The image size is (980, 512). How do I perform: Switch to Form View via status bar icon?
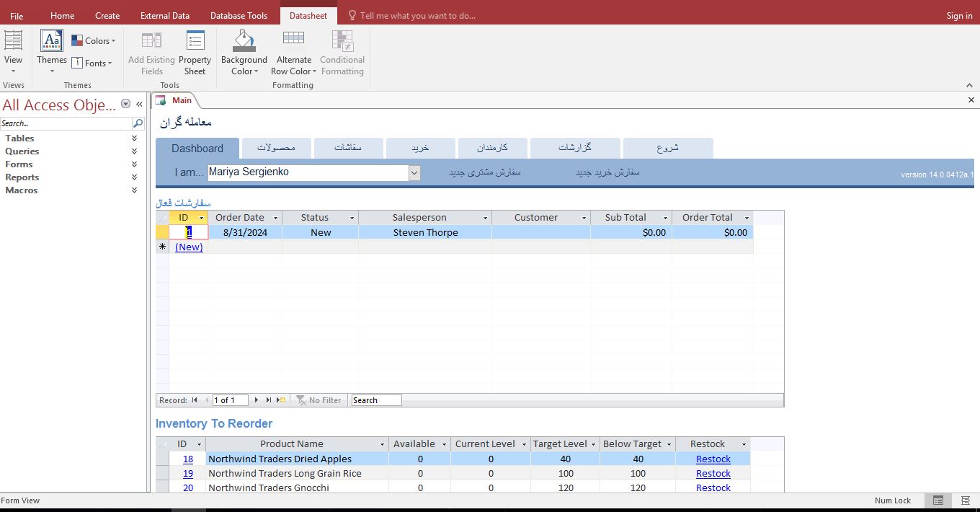(x=938, y=500)
